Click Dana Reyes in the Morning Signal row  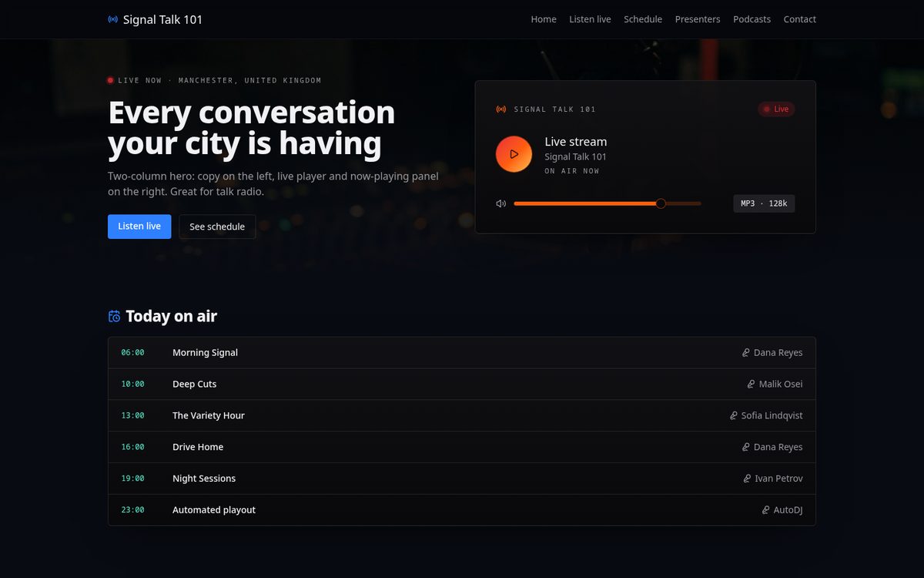(x=778, y=353)
